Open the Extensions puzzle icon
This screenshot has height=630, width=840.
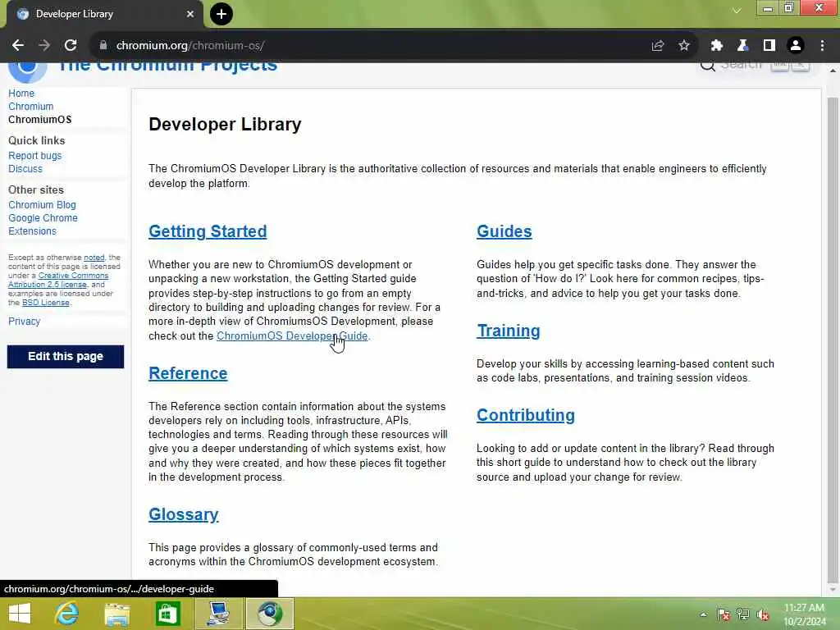click(x=716, y=46)
